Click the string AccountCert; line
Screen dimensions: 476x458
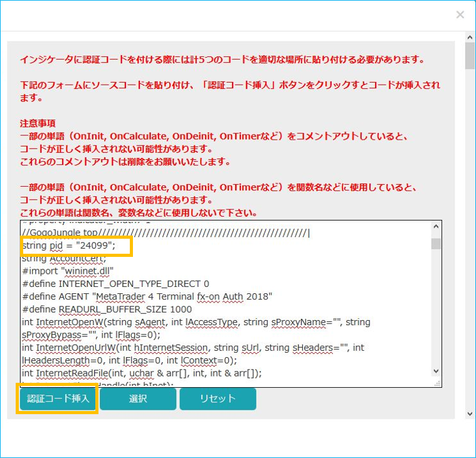(x=64, y=258)
